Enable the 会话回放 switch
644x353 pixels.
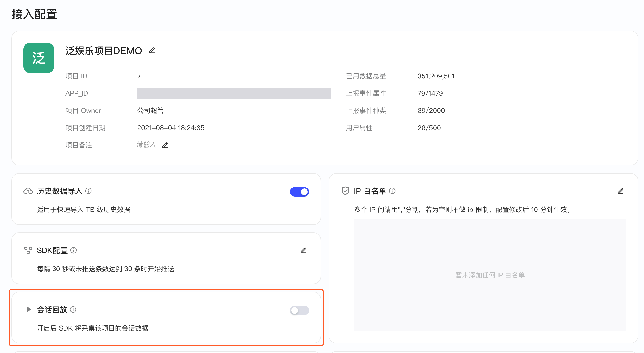coord(300,310)
